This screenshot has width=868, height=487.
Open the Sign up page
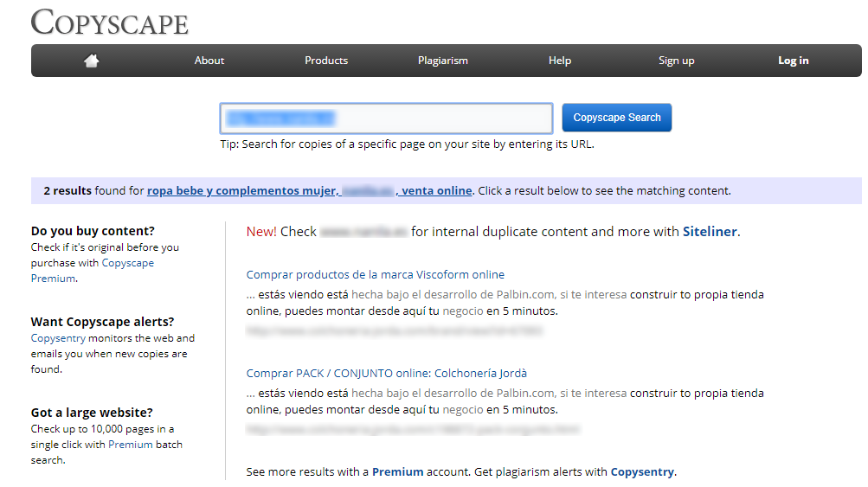677,61
